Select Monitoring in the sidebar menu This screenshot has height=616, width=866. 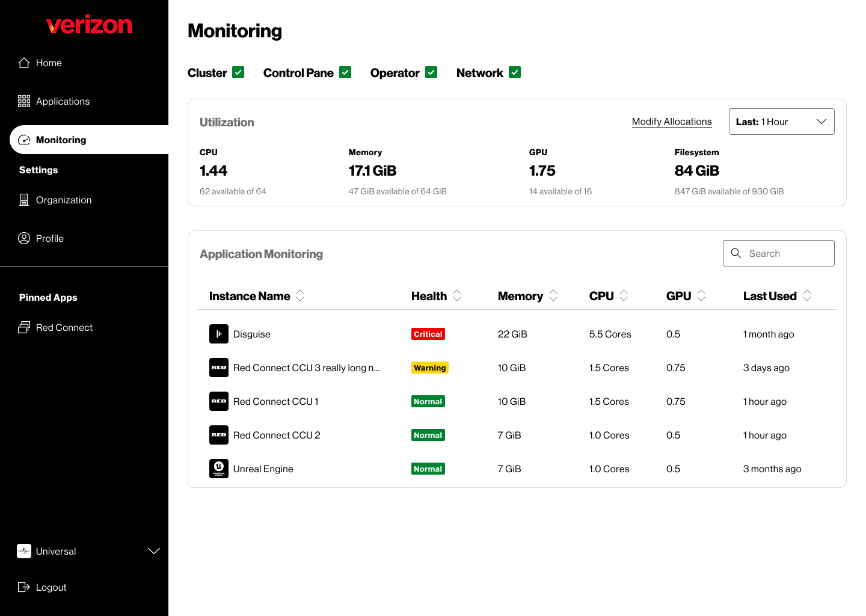pos(61,140)
